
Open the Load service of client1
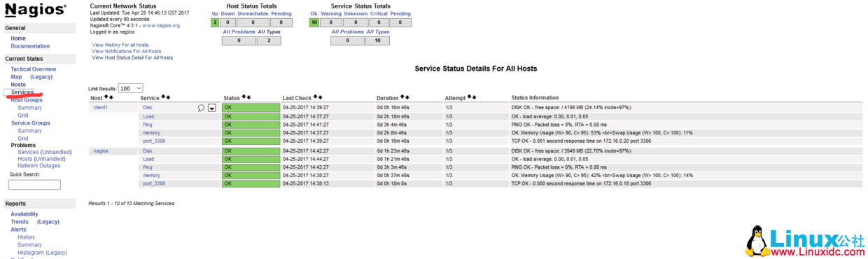148,116
